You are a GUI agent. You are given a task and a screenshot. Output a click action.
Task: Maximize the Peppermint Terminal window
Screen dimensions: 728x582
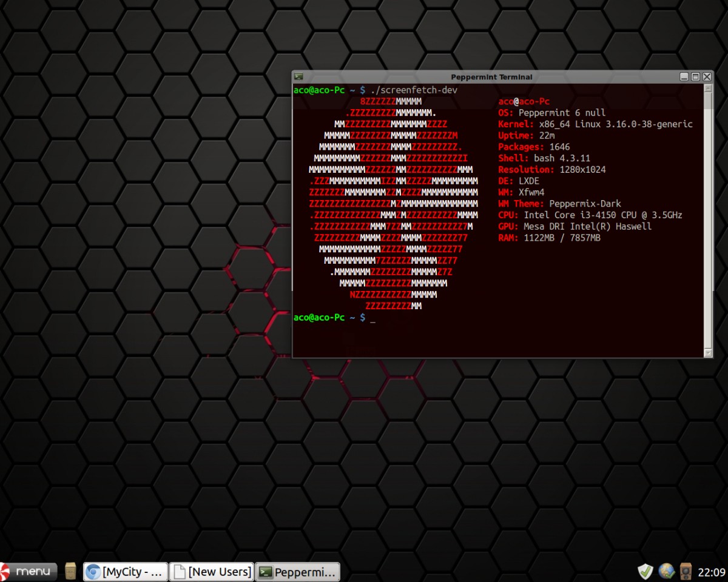[695, 76]
